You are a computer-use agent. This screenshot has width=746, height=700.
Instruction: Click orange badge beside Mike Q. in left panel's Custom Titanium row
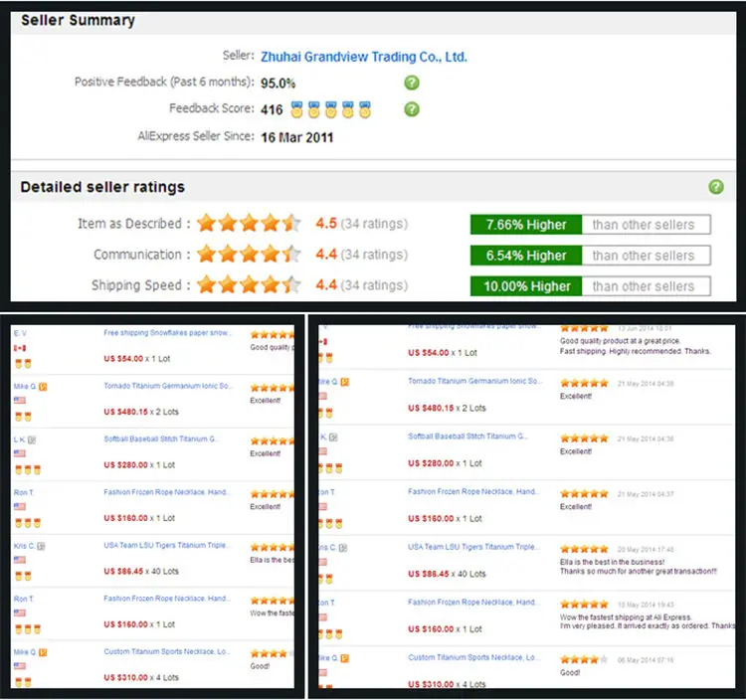pyautogui.click(x=43, y=652)
